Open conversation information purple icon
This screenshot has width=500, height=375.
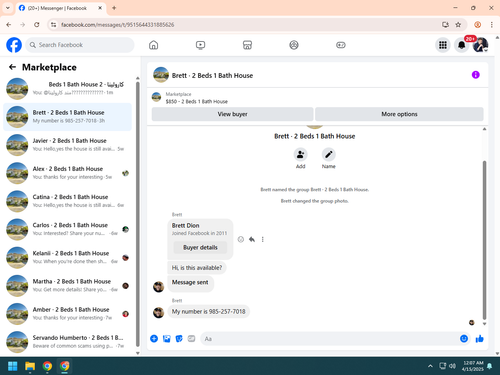click(476, 75)
